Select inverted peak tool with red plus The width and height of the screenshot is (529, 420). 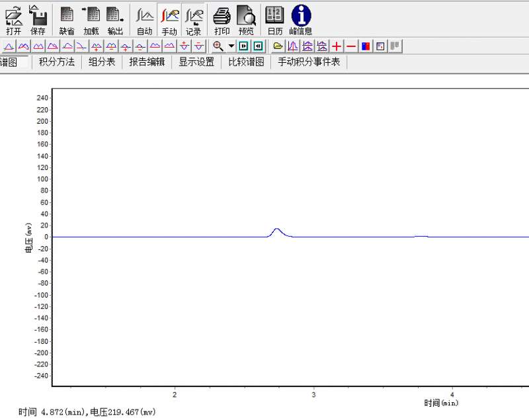[x=184, y=46]
